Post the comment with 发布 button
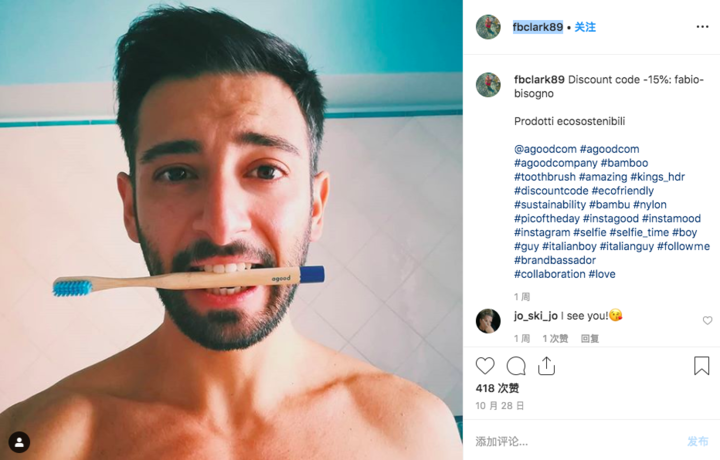The width and height of the screenshot is (720, 460). (698, 442)
